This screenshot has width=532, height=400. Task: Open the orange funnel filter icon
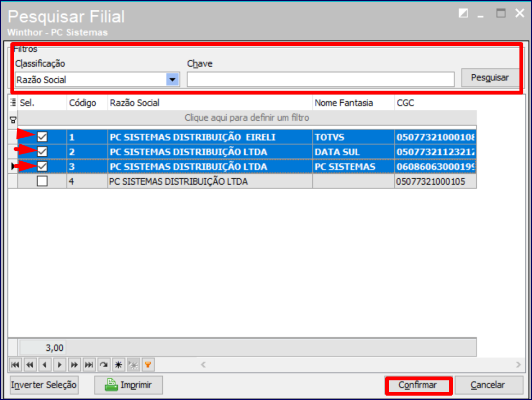[x=148, y=365]
